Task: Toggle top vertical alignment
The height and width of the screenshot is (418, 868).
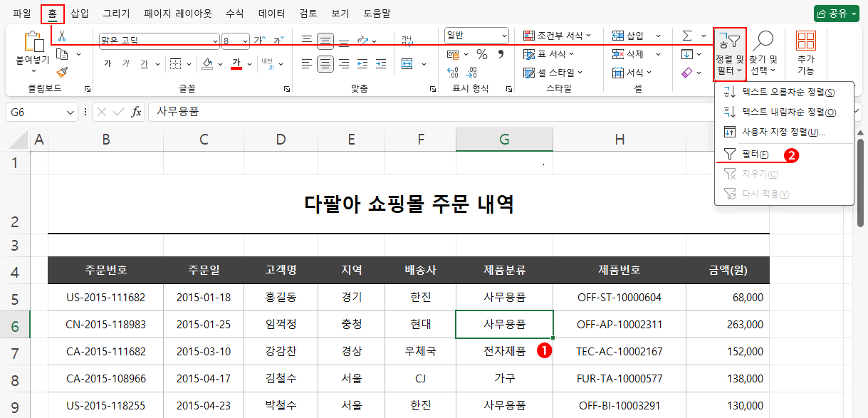Action: tap(307, 41)
